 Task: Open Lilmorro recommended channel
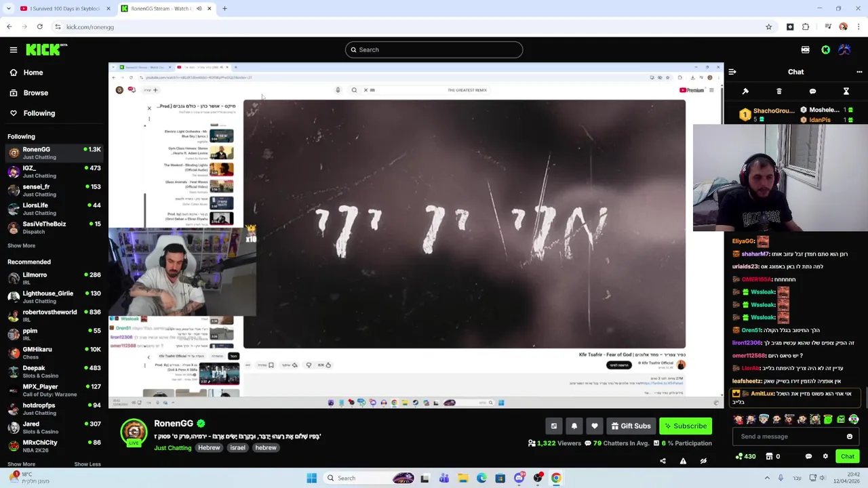54,279
